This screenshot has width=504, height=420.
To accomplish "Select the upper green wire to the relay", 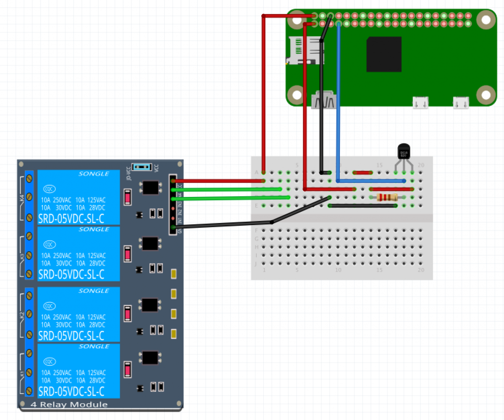I will click(x=227, y=189).
